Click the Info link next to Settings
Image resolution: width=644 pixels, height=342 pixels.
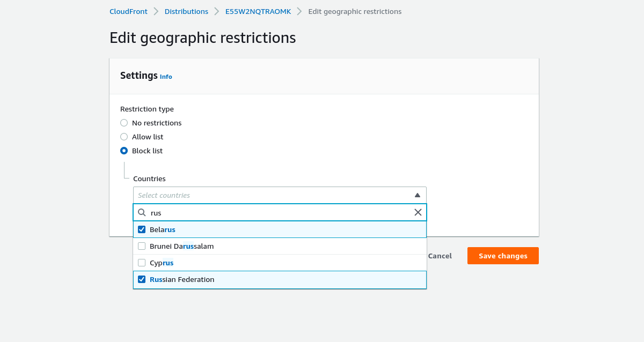(166, 76)
